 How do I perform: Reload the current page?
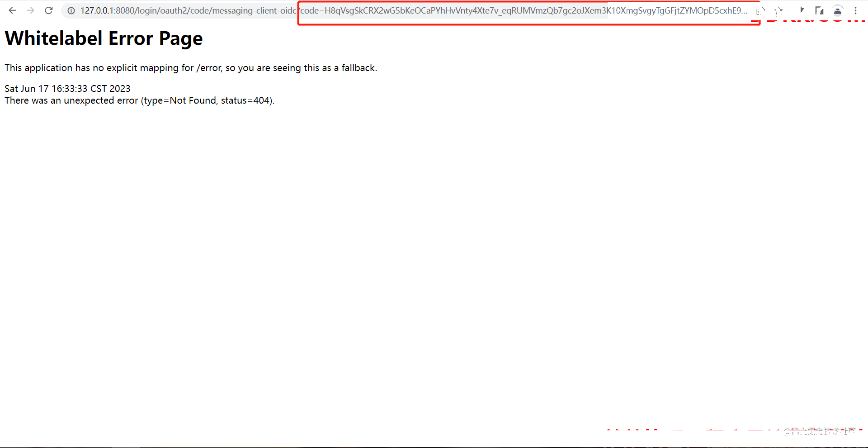(49, 10)
